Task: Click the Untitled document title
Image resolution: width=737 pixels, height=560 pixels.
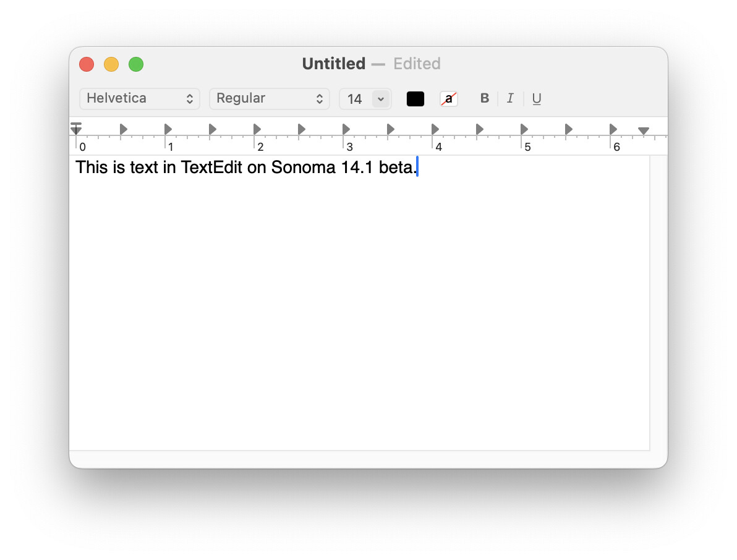Action: tap(334, 64)
